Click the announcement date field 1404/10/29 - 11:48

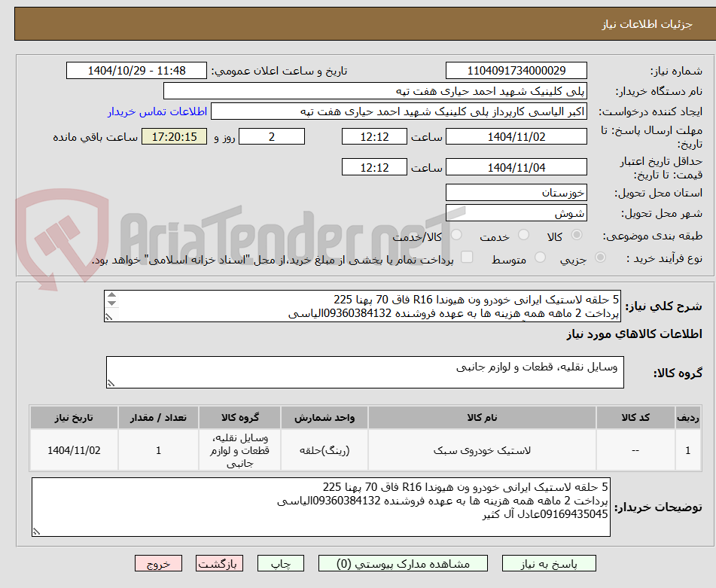[136, 71]
